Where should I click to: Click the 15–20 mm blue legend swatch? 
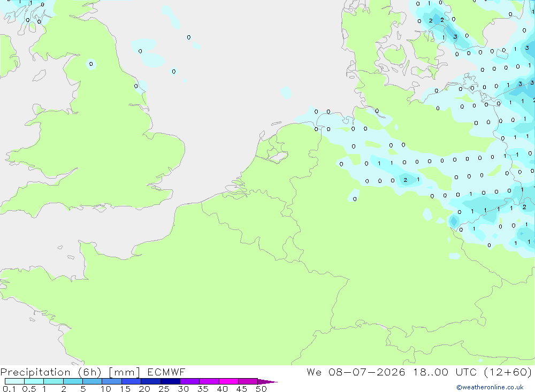132,381
